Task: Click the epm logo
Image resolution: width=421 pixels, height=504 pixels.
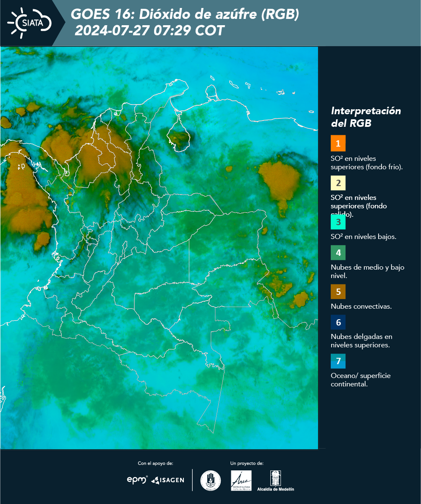Action: point(137,480)
